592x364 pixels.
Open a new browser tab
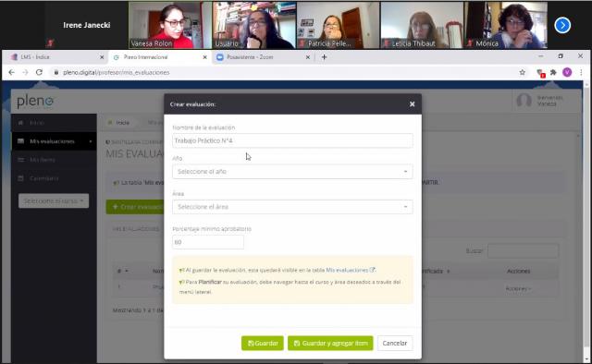[x=324, y=57]
